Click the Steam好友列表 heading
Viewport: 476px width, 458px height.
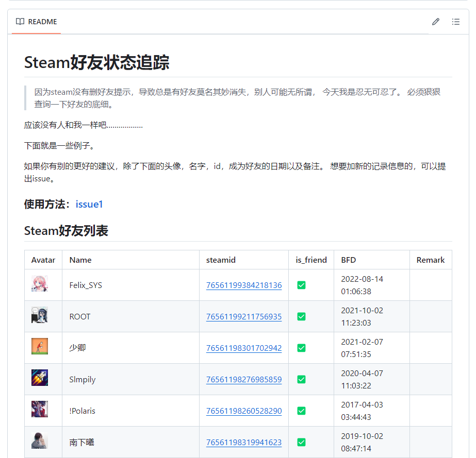coord(66,231)
